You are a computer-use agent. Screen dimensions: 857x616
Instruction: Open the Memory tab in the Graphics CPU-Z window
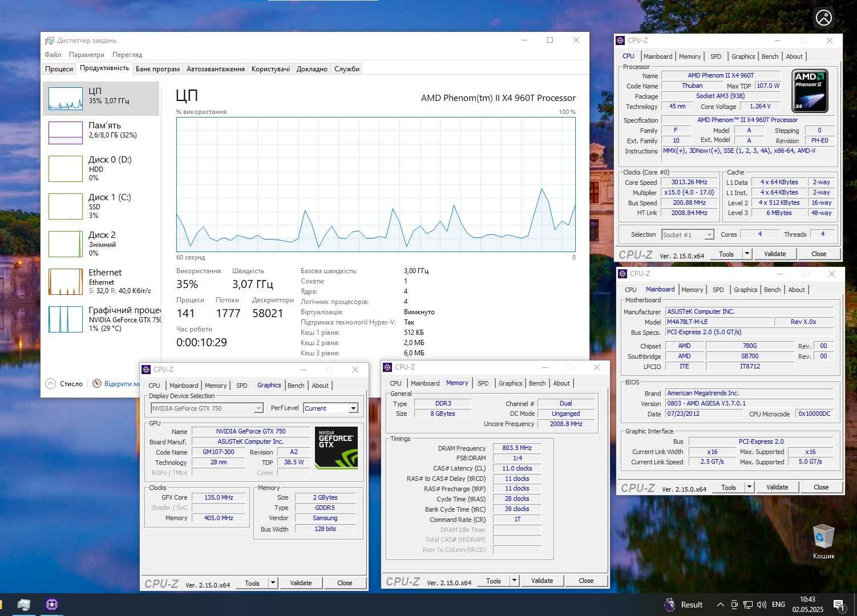(216, 386)
